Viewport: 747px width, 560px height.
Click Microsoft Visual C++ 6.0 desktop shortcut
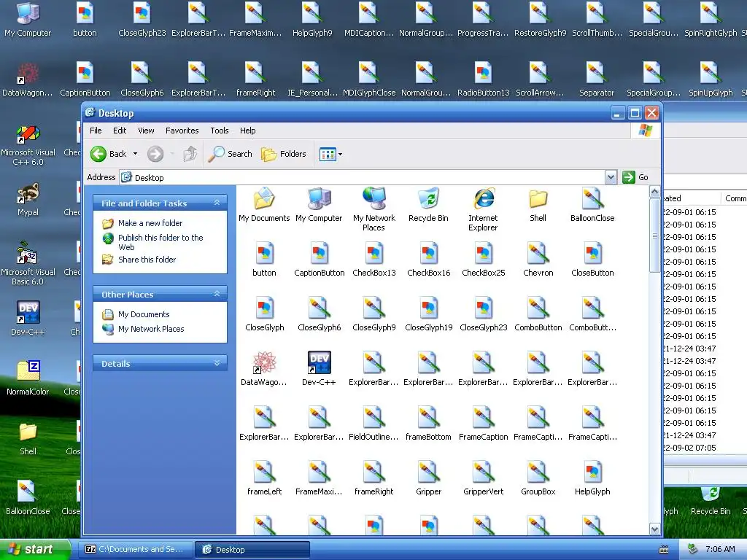(28, 145)
